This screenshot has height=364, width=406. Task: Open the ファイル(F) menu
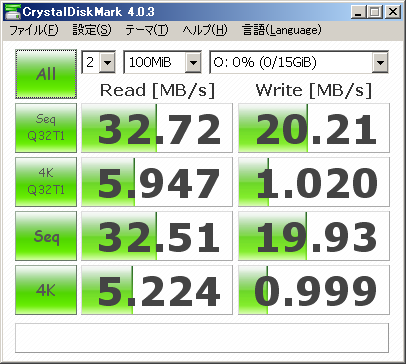pyautogui.click(x=34, y=31)
